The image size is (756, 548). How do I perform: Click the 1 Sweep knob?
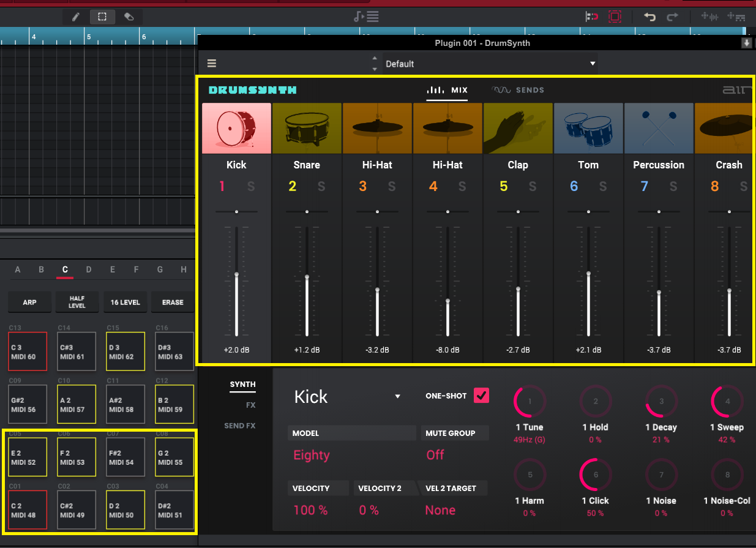pos(727,402)
